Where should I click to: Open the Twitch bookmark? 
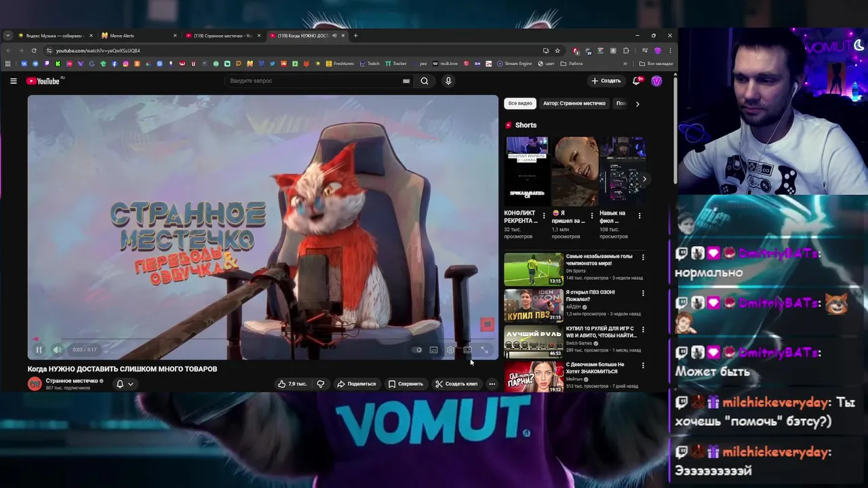pyautogui.click(x=370, y=64)
